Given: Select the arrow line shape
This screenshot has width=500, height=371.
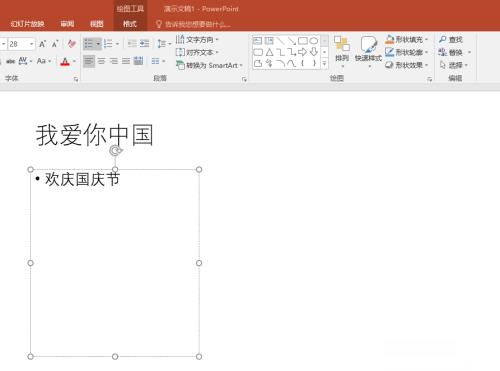Looking at the screenshot, I should point(292,41).
